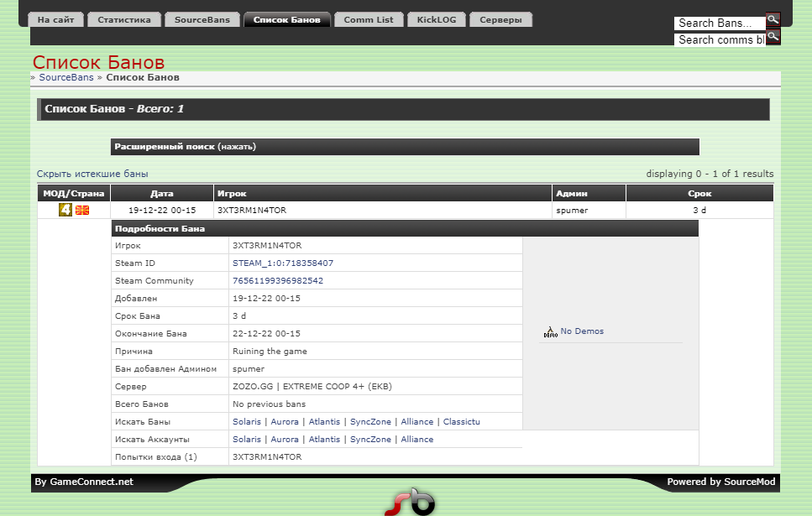Open the Comm List tab

[369, 19]
